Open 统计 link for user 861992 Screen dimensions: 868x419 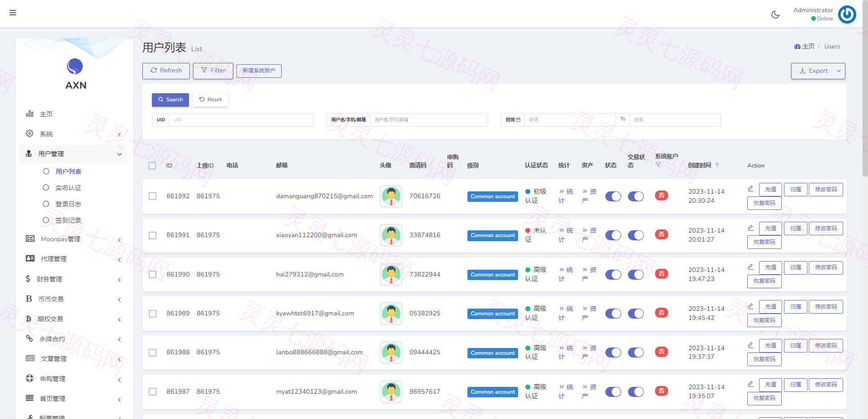(x=566, y=196)
